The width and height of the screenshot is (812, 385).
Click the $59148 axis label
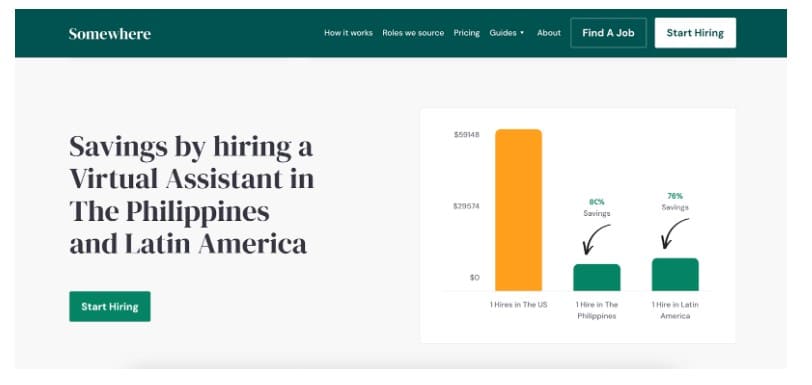pyautogui.click(x=467, y=135)
